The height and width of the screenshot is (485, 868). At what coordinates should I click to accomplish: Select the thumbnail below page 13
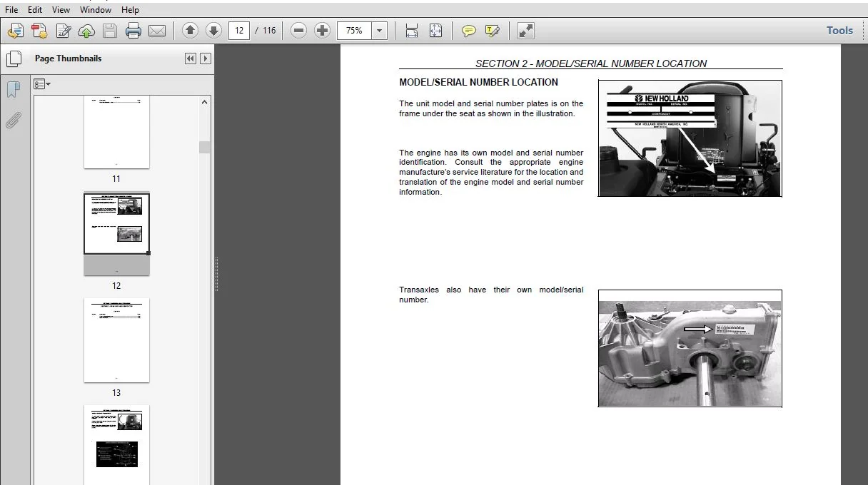116,445
